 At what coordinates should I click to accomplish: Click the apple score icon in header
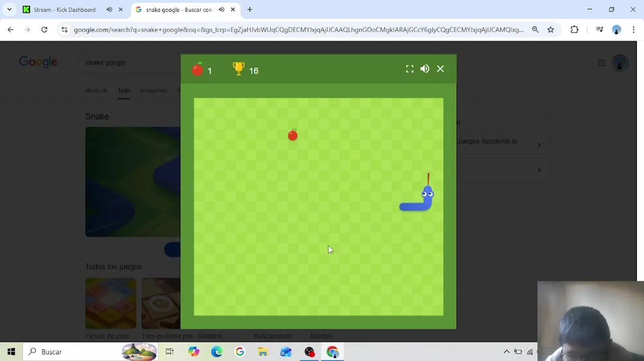pyautogui.click(x=198, y=70)
